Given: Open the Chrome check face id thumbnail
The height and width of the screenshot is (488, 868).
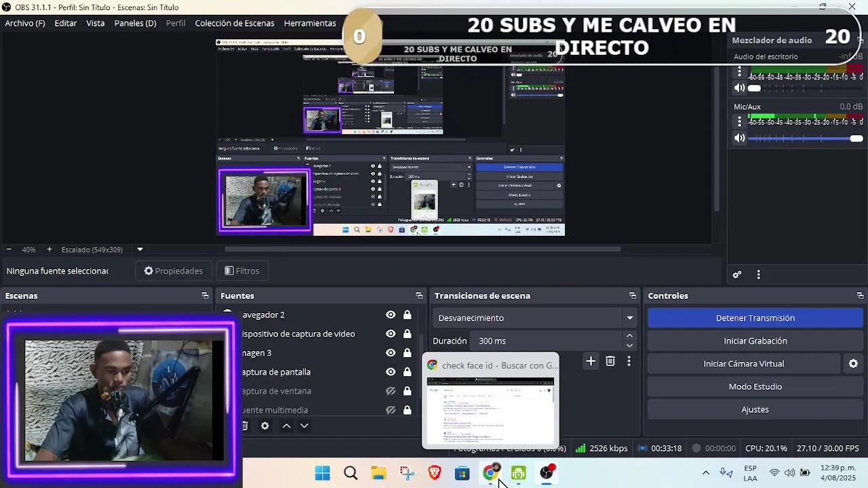Looking at the screenshot, I should (x=490, y=401).
